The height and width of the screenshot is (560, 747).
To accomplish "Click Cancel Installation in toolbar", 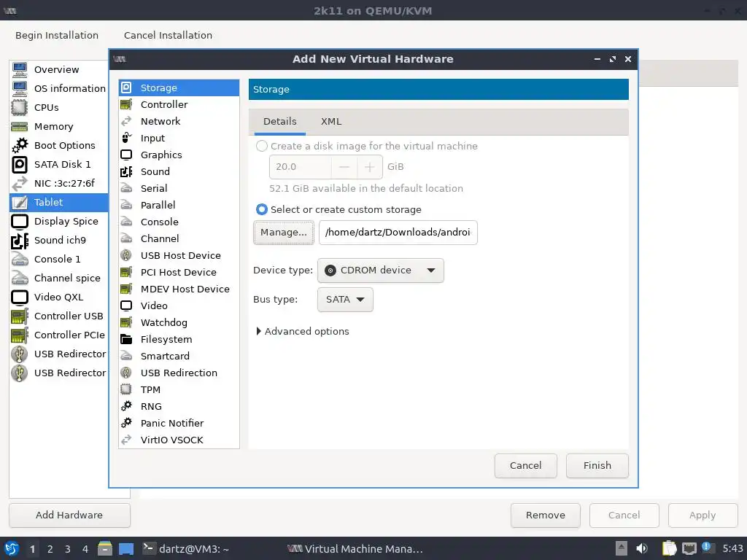I will pos(169,35).
